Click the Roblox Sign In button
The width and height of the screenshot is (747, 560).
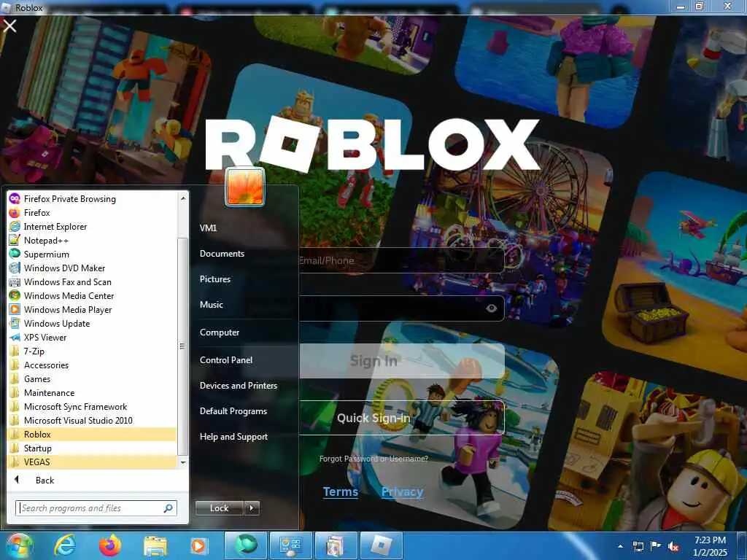400,360
